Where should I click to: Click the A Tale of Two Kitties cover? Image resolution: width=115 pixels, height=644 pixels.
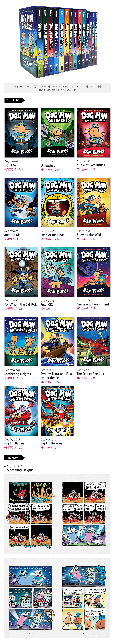click(94, 133)
